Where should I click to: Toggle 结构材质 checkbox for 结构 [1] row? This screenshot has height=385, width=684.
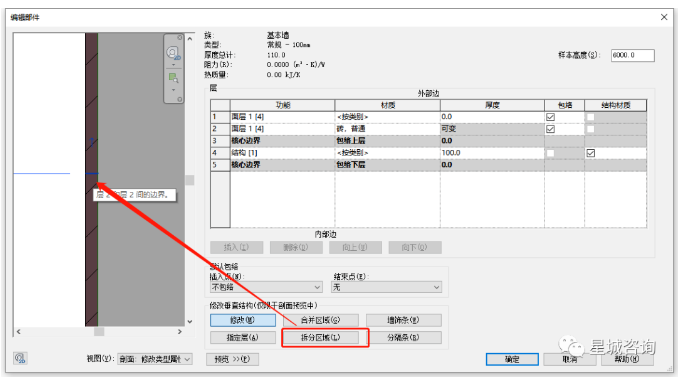point(591,153)
